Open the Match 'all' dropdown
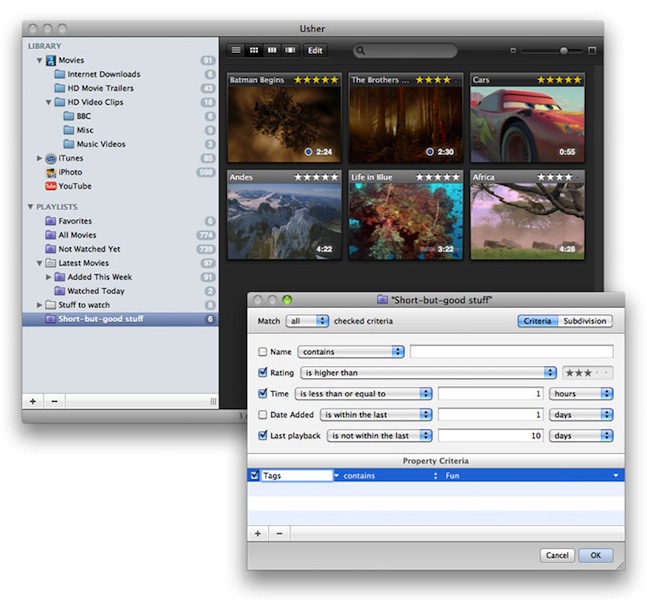Screen dimensions: 647x600 click(x=307, y=321)
